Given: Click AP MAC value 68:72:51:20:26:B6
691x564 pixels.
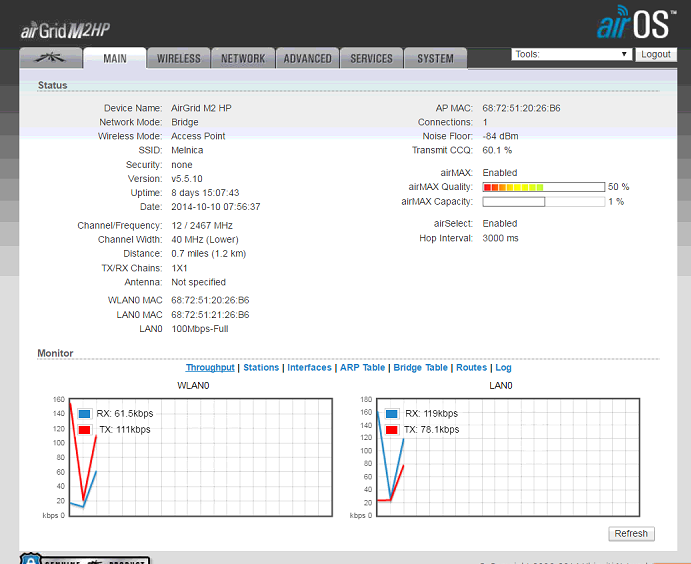Looking at the screenshot, I should click(521, 108).
